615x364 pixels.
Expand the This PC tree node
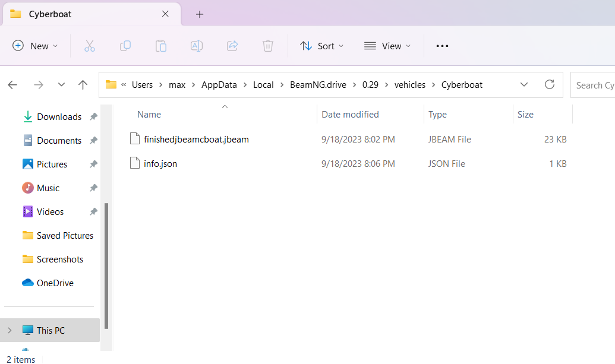[10, 330]
